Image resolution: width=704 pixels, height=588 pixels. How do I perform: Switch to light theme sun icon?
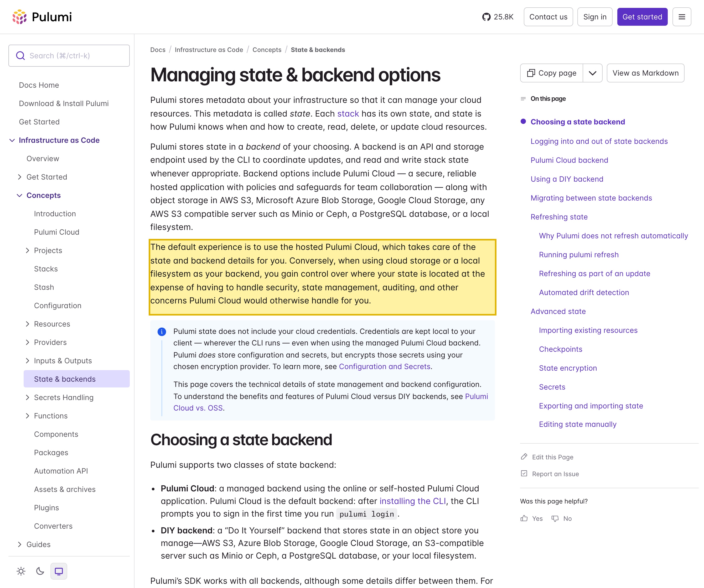click(21, 571)
